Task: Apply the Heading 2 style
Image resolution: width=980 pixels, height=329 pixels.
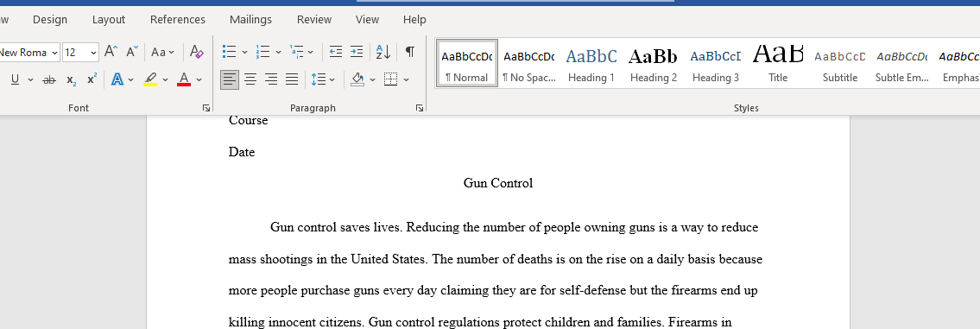Action: click(653, 64)
